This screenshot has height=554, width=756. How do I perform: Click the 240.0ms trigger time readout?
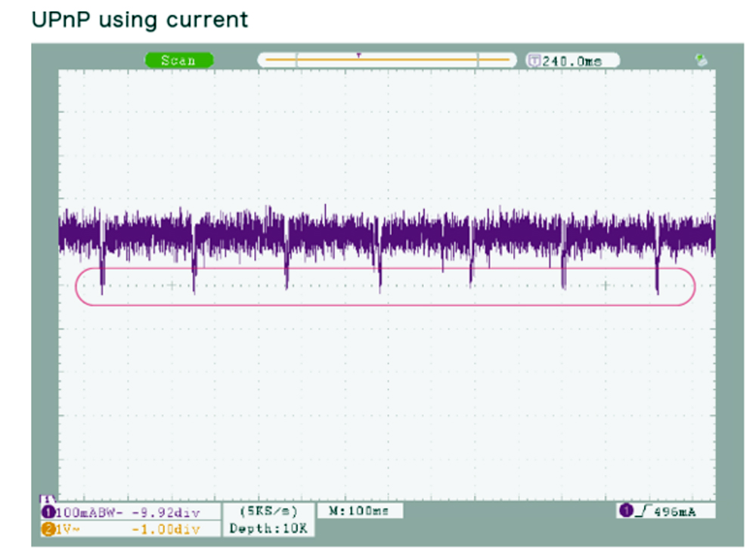coord(577,60)
